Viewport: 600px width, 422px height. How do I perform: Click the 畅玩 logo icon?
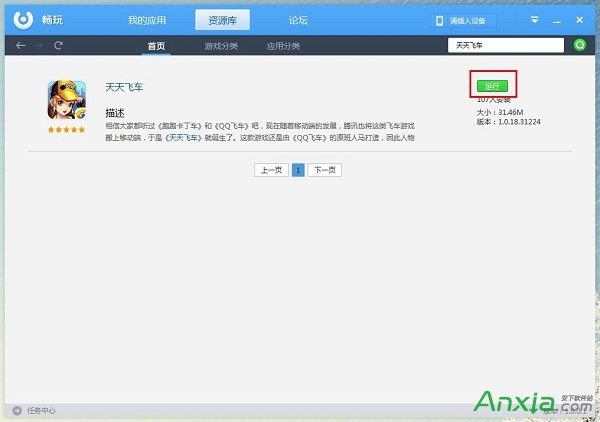tap(23, 19)
